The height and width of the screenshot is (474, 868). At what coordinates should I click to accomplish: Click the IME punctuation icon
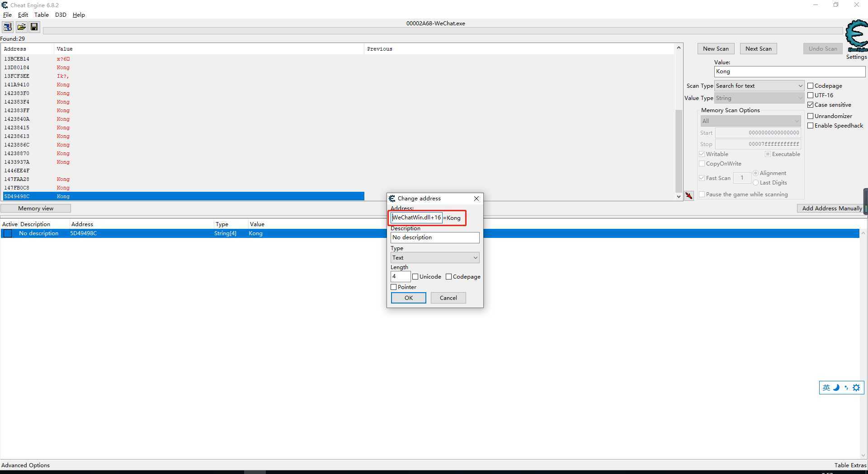click(846, 388)
